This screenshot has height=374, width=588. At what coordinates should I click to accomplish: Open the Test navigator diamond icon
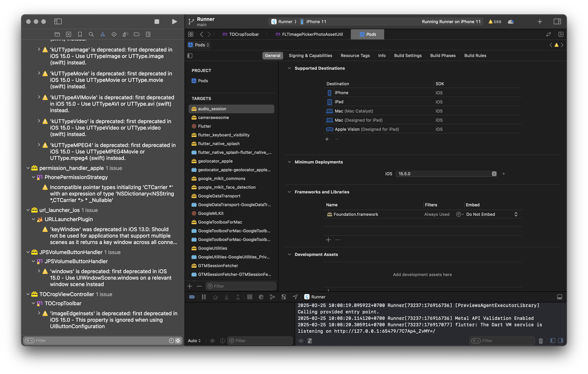[x=114, y=35]
